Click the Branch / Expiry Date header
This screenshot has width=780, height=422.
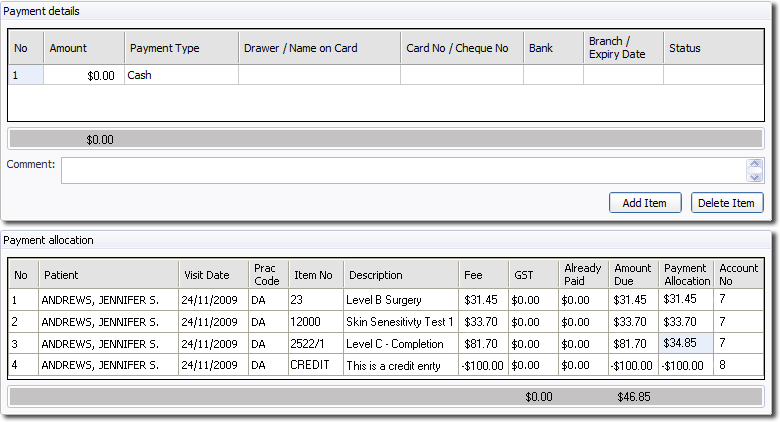(x=623, y=48)
